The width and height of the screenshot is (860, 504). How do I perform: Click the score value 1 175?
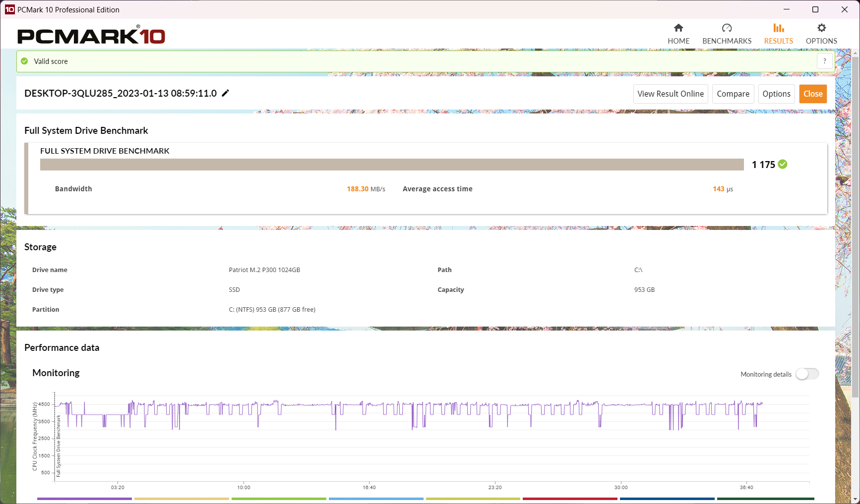point(763,165)
